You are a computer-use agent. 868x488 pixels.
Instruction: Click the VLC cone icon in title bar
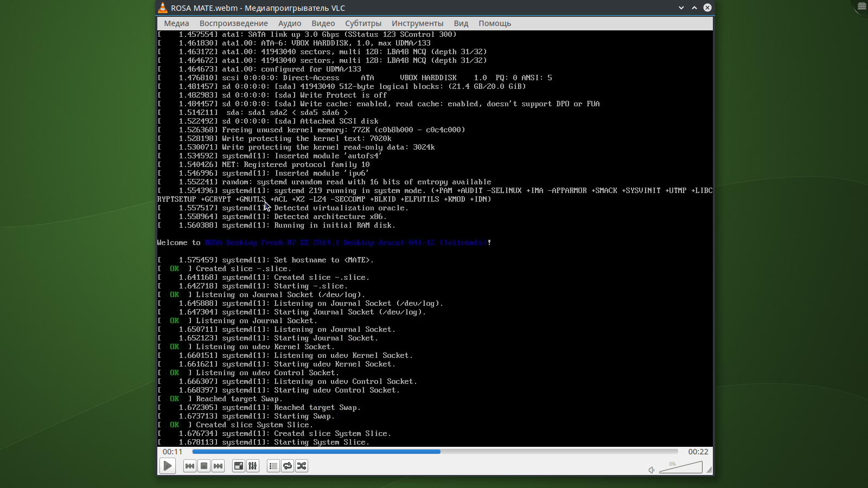162,8
